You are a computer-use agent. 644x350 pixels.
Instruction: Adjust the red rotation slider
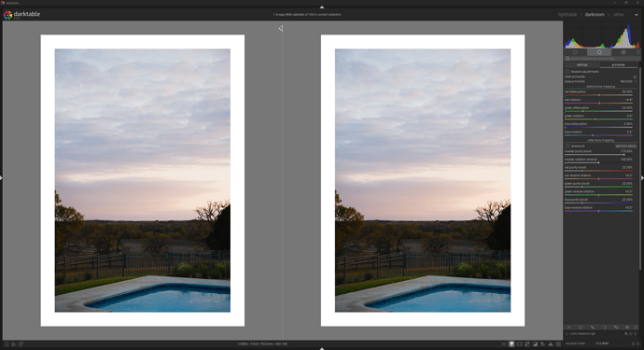pos(598,102)
